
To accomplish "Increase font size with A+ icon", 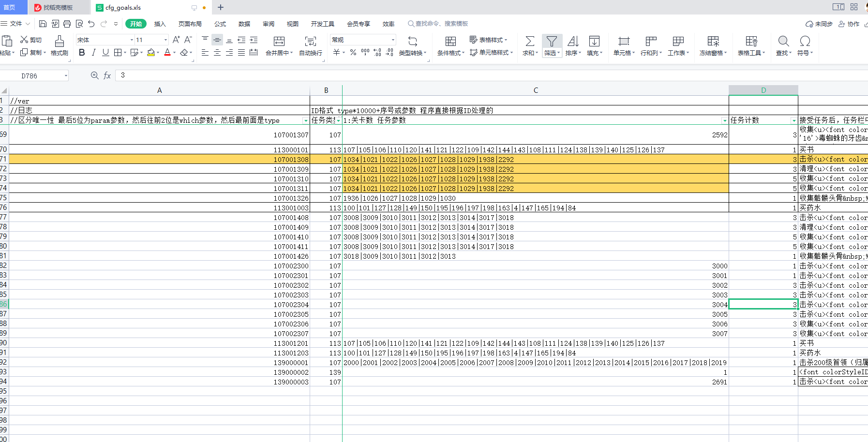I will coord(176,40).
